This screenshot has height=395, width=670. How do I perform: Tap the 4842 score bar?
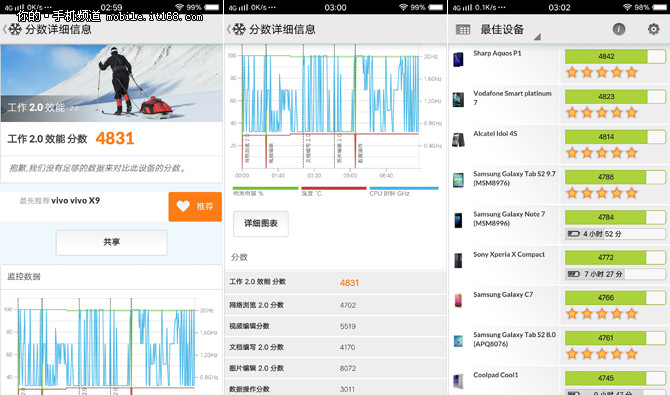pos(615,56)
